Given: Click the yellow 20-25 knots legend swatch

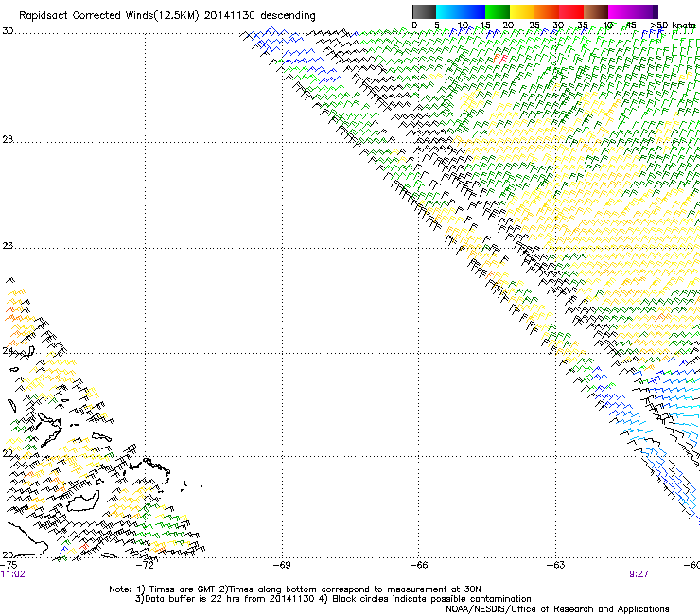Looking at the screenshot, I should (x=522, y=11).
